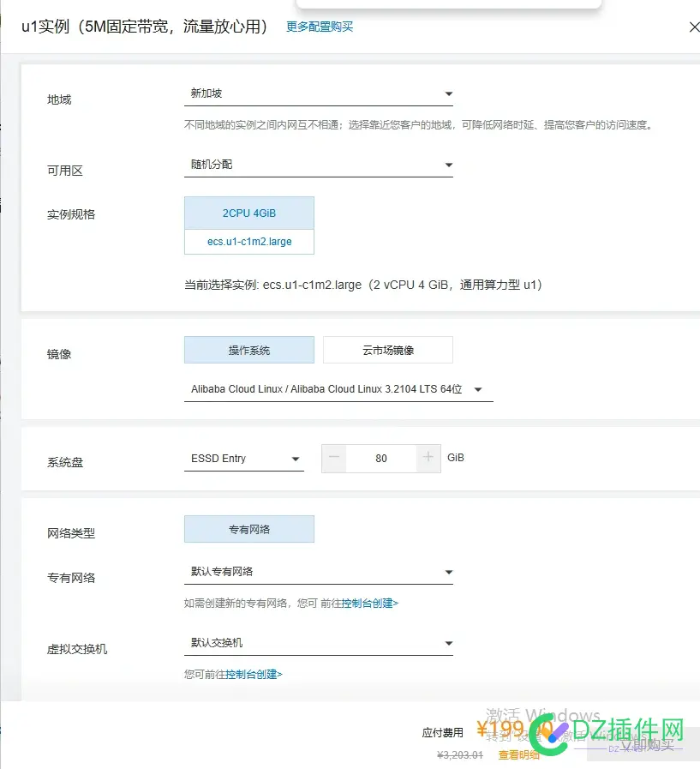
Task: Open the 地域 region dropdown showing 新加坡
Action: 319,93
